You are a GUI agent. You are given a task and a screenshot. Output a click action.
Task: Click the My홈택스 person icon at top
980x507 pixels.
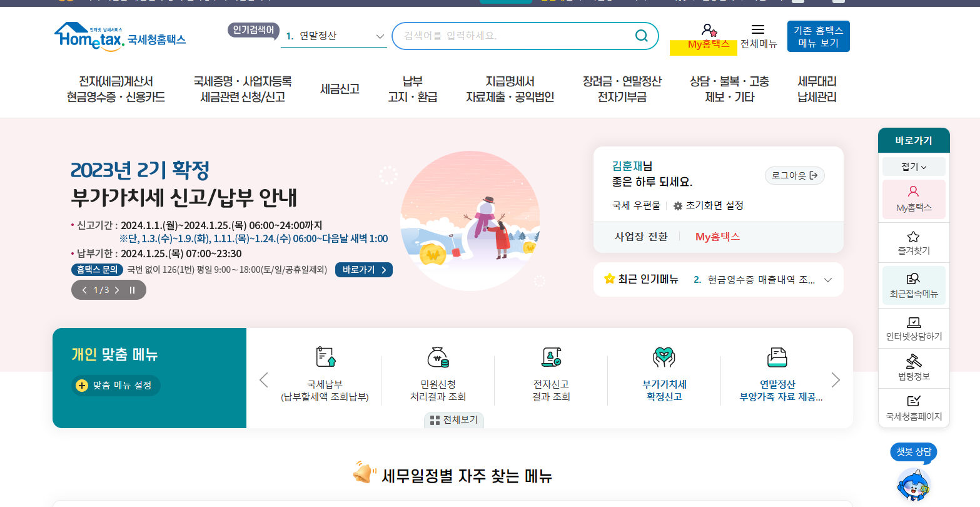(x=707, y=28)
